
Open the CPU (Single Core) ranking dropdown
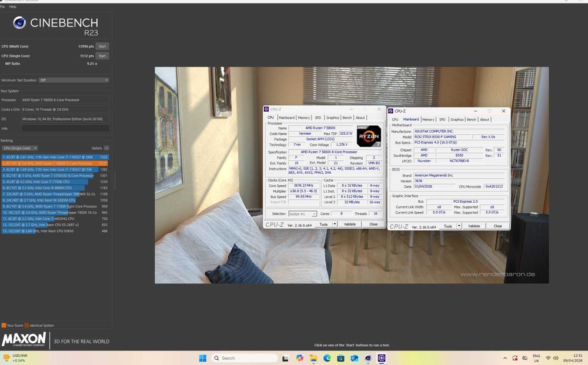(20, 148)
